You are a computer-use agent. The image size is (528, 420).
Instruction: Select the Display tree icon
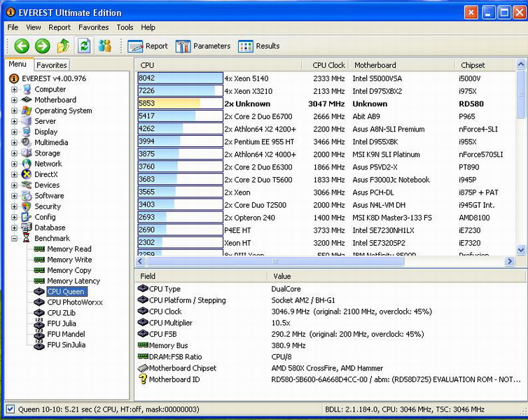coord(27,132)
